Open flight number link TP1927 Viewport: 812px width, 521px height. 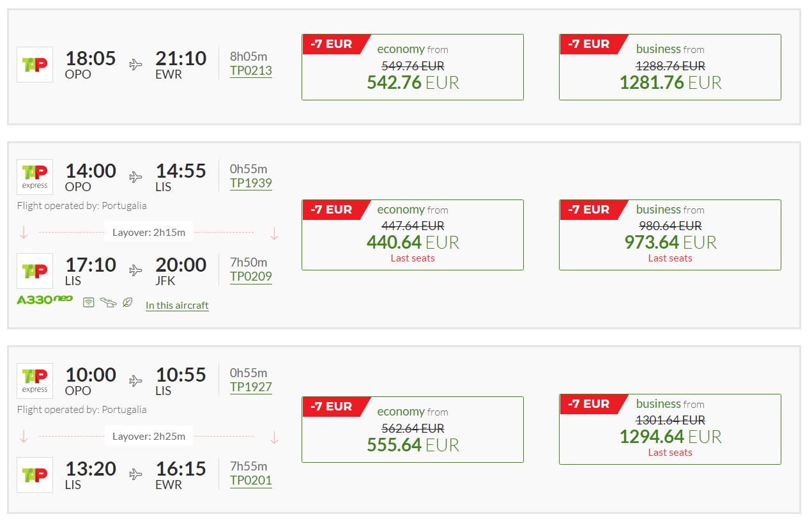tap(251, 387)
